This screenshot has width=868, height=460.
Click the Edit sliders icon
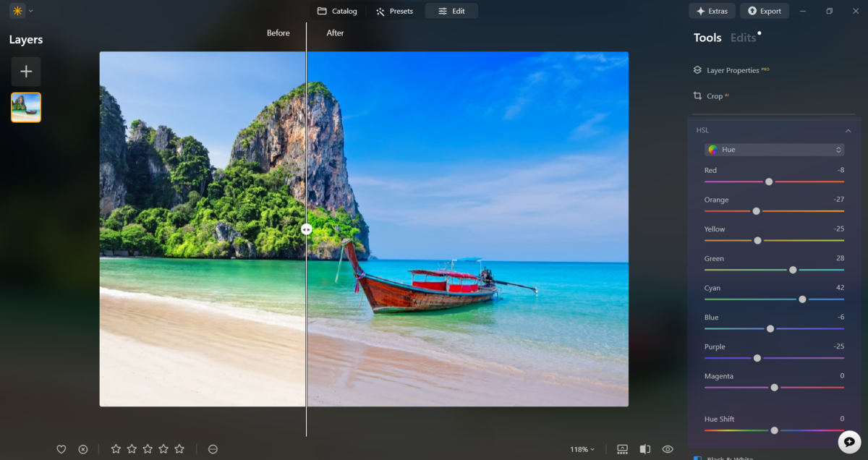coord(443,11)
